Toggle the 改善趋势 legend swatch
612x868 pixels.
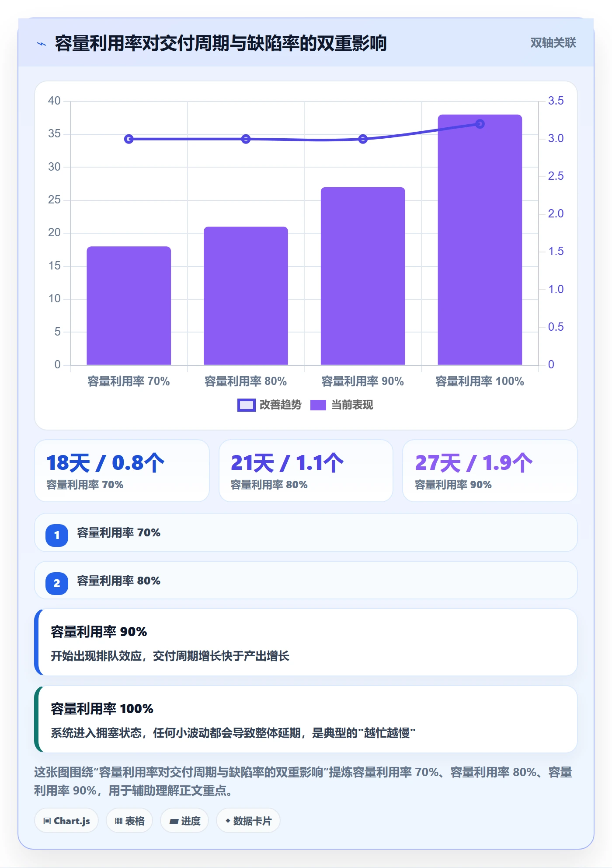[246, 405]
